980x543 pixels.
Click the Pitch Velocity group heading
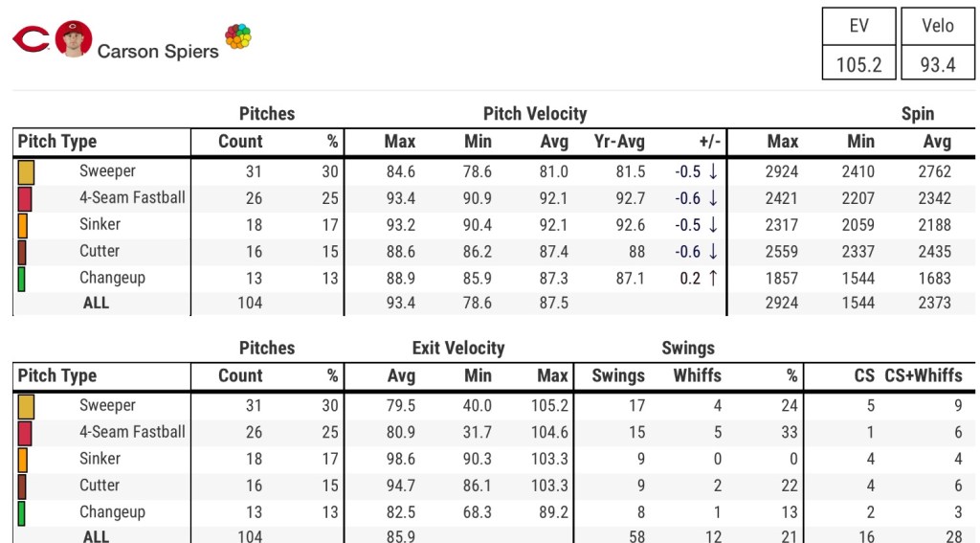coord(535,114)
